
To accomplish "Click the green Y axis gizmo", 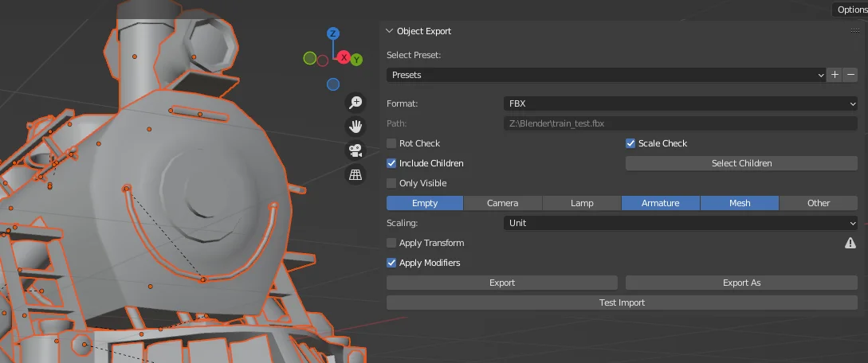I will click(x=356, y=60).
